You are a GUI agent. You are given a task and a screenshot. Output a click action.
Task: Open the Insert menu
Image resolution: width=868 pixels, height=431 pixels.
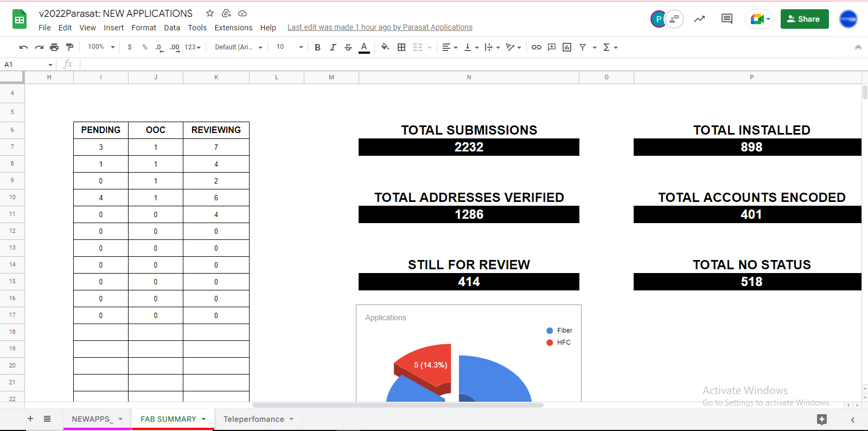pos(113,28)
